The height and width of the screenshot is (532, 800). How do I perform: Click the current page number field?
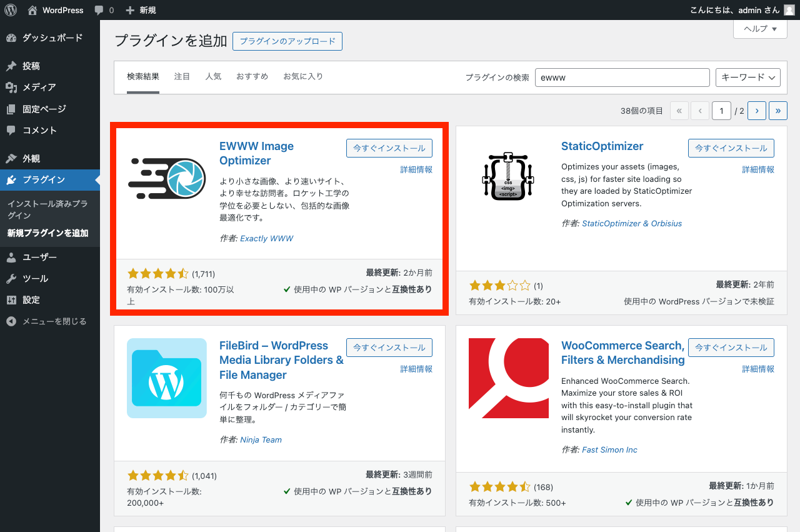[x=721, y=111]
